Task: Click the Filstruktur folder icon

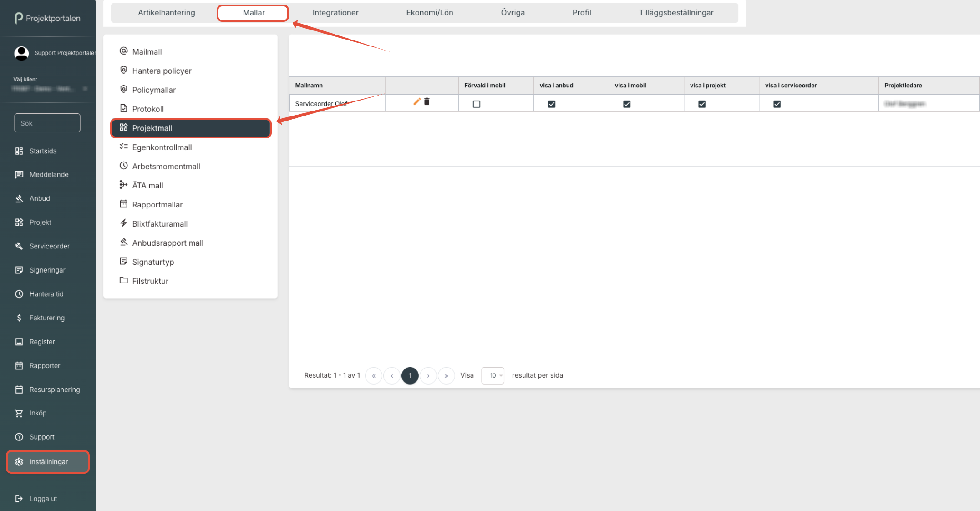Action: (123, 280)
